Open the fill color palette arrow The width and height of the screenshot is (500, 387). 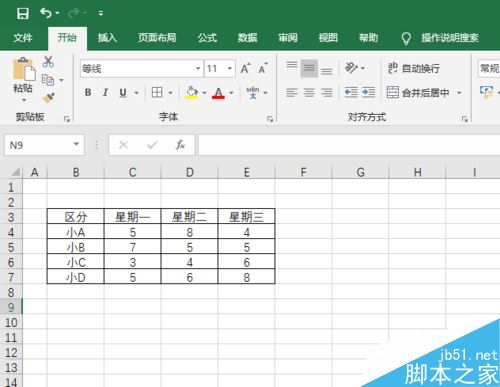(204, 93)
